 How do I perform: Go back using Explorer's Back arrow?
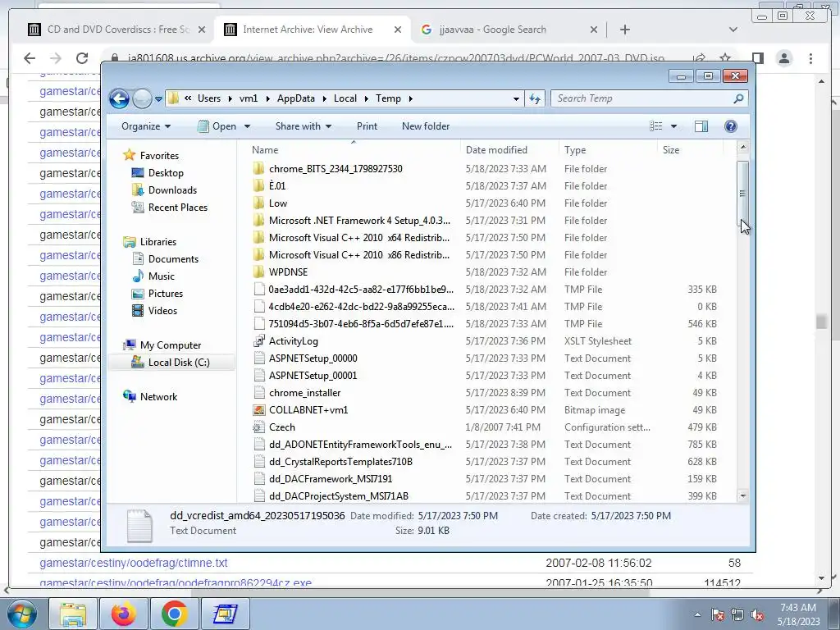119,98
